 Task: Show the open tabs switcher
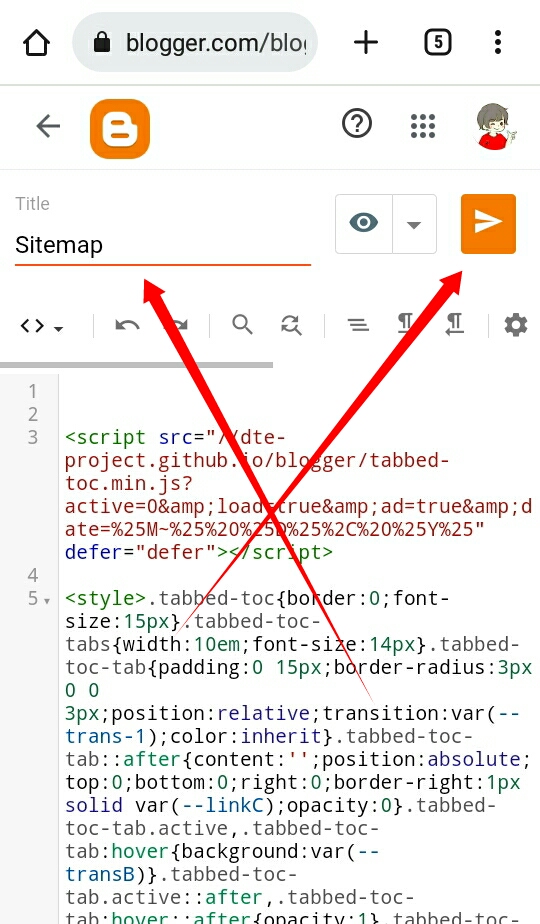tap(437, 42)
